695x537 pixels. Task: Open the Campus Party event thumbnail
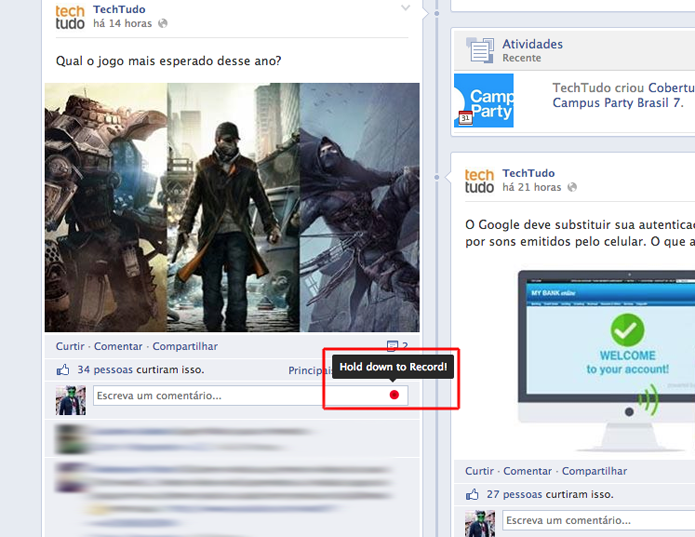(x=484, y=101)
